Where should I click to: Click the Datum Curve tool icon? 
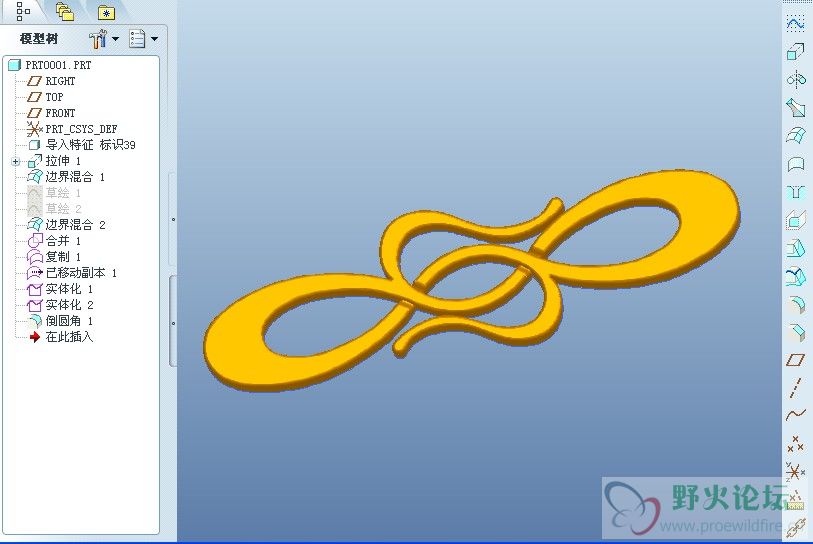click(795, 415)
